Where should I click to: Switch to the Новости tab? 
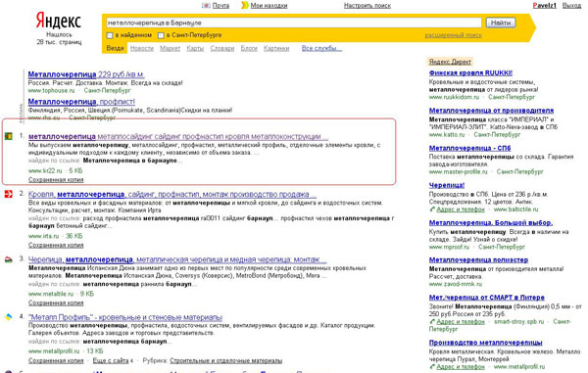click(142, 48)
